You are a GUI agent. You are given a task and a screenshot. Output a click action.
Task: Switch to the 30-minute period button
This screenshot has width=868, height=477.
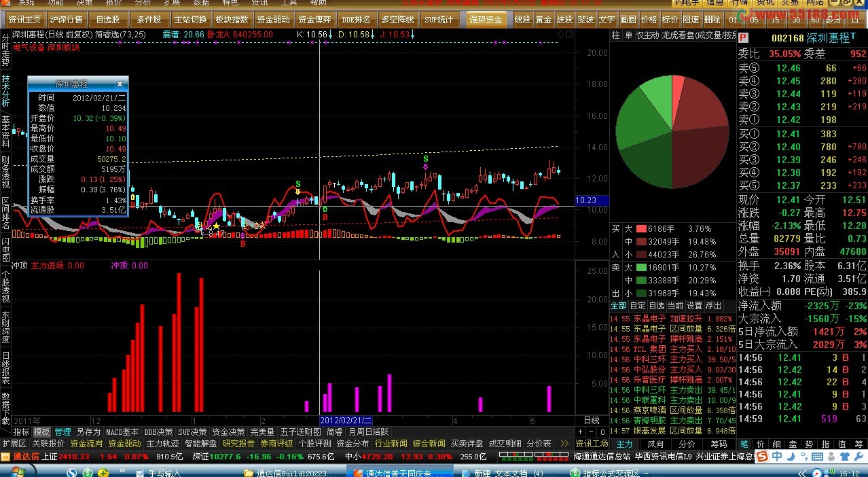[796, 20]
